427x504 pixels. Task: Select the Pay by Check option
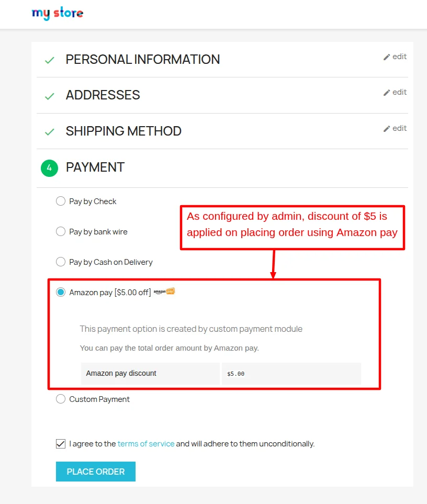coord(61,201)
